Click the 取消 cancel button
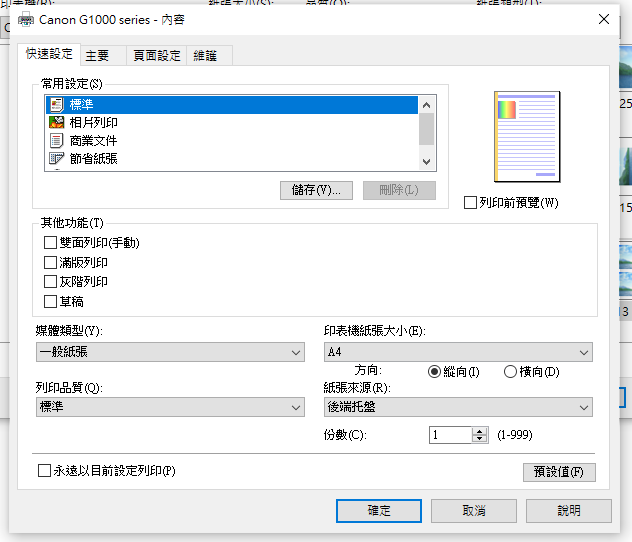Screen dimensions: 632x542 click(474, 511)
